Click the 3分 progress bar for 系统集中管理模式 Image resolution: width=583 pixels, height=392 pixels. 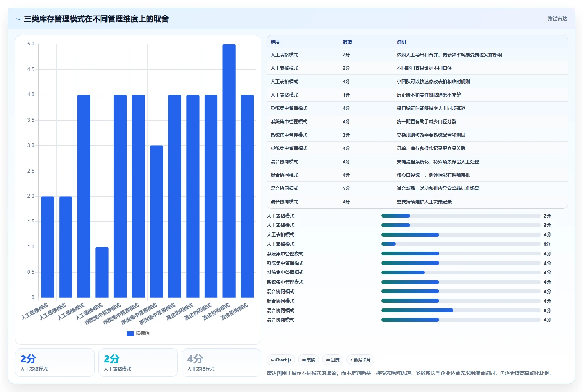click(461, 273)
